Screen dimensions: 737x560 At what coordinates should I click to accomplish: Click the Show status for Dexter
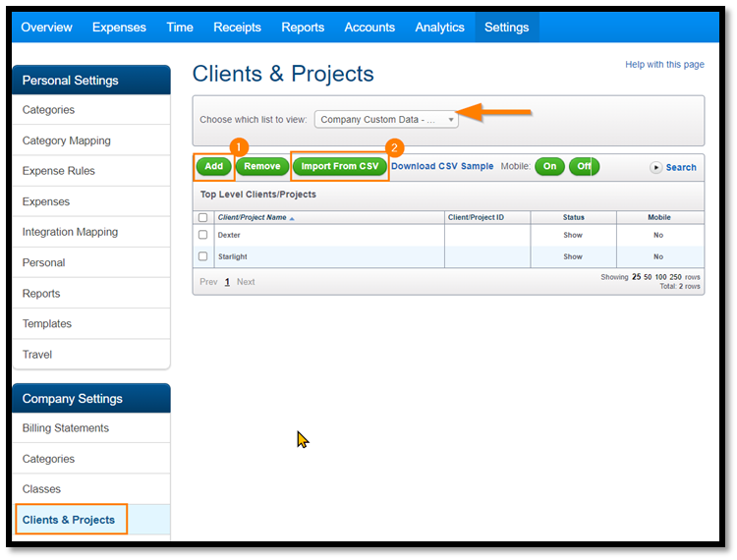[573, 235]
